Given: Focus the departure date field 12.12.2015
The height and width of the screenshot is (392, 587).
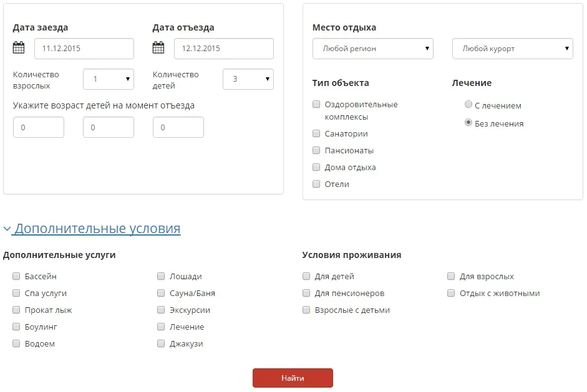Looking at the screenshot, I should (x=224, y=49).
